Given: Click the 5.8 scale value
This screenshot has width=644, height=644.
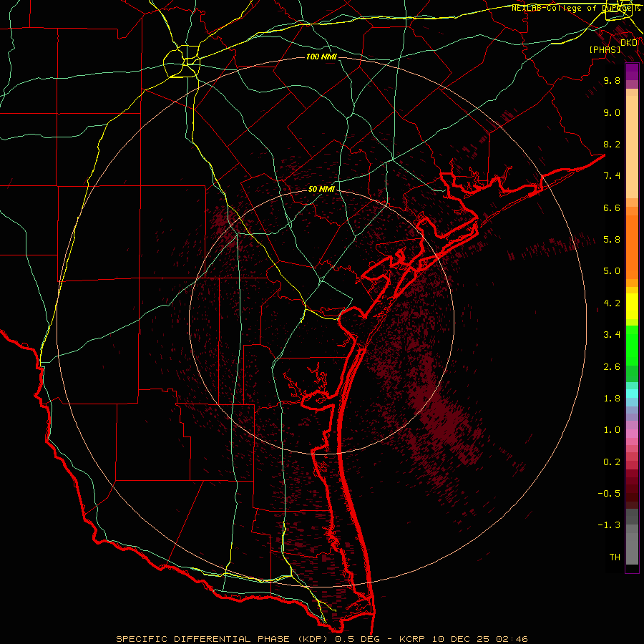Looking at the screenshot, I should click(x=612, y=240).
